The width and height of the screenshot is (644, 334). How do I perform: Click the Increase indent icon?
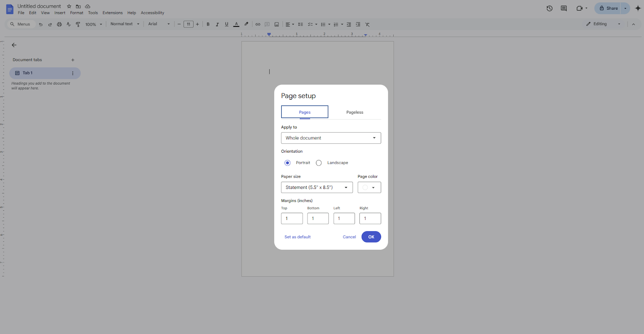[358, 24]
